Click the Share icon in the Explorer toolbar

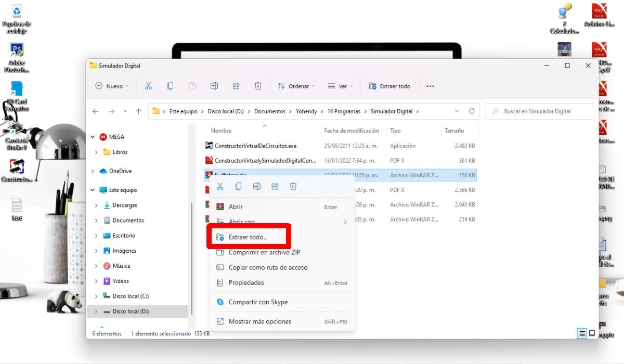coord(236,86)
